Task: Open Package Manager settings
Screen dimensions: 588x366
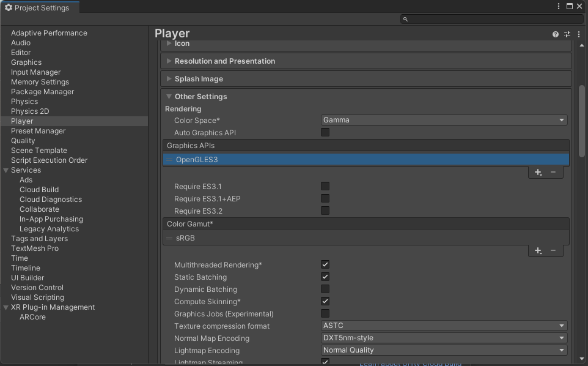Action: [42, 92]
